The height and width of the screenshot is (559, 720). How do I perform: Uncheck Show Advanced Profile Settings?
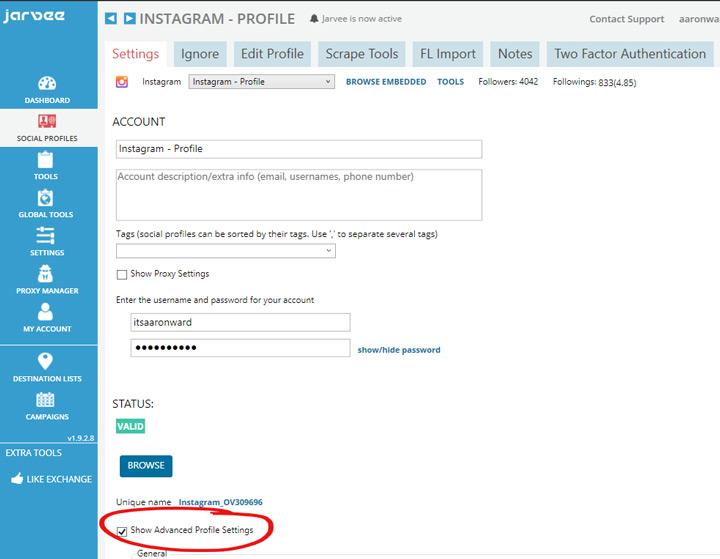click(x=122, y=531)
